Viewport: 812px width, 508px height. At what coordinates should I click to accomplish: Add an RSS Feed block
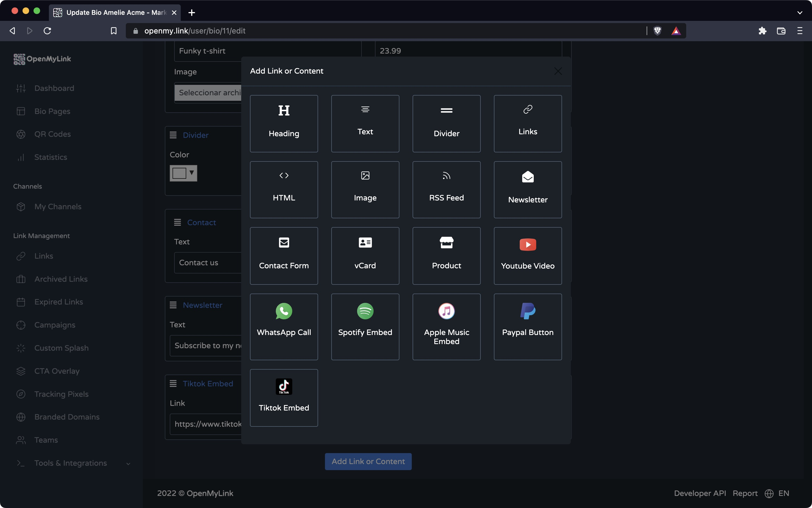[446, 189]
